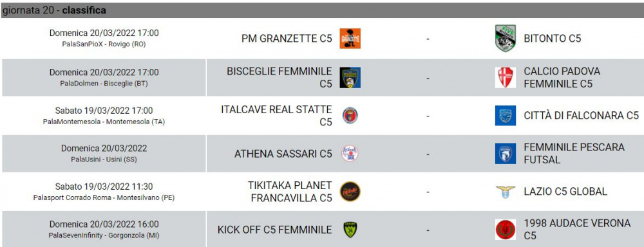Click the 1998 Audace Verona red logo
The image size is (644, 247).
[x=505, y=230]
